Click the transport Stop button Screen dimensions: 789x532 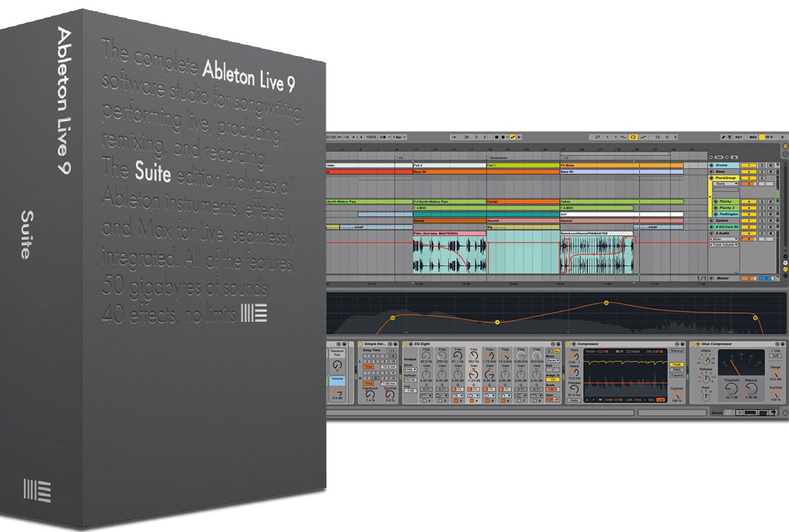point(496,137)
